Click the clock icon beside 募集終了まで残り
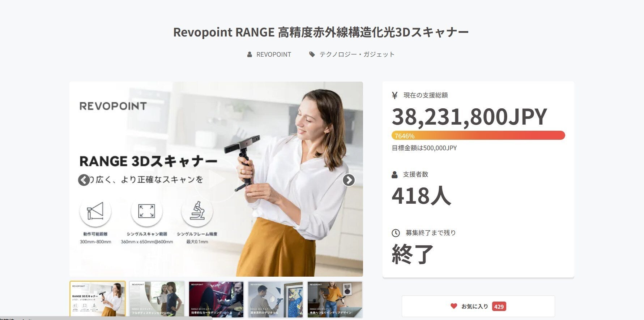The width and height of the screenshot is (644, 320). (396, 233)
